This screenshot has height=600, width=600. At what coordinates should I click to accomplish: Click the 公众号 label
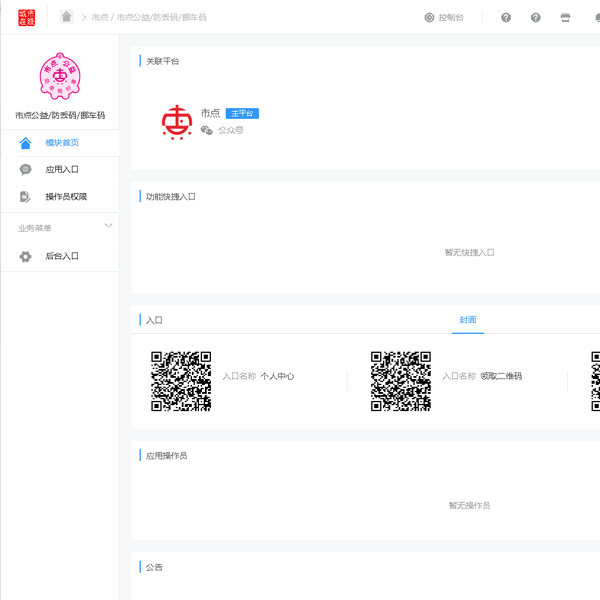(231, 130)
